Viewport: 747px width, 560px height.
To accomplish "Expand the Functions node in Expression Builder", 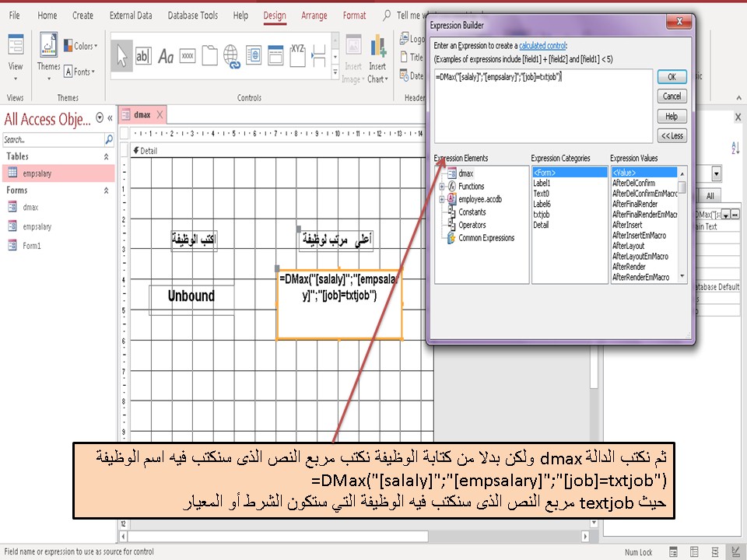I will click(442, 187).
